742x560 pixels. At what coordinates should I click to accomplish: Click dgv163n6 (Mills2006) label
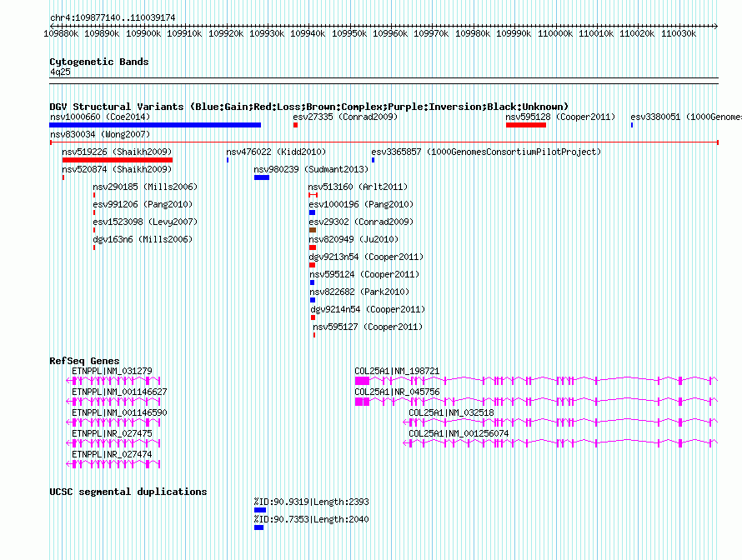(143, 239)
